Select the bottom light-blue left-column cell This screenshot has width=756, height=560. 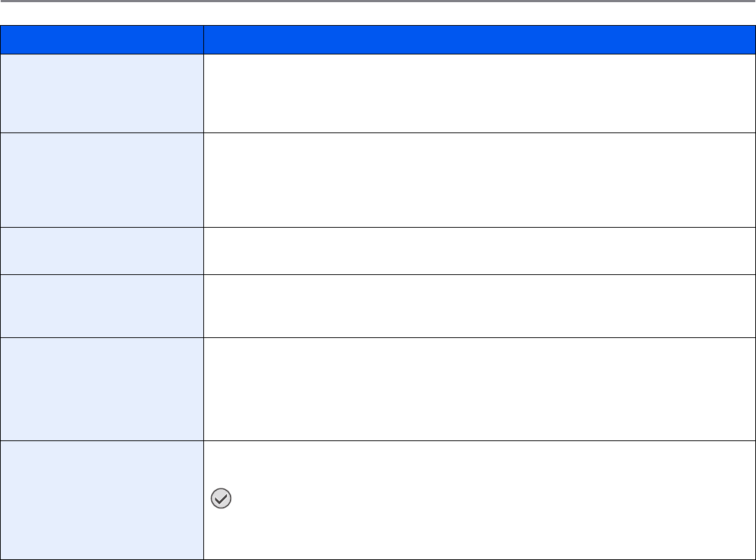102,499
